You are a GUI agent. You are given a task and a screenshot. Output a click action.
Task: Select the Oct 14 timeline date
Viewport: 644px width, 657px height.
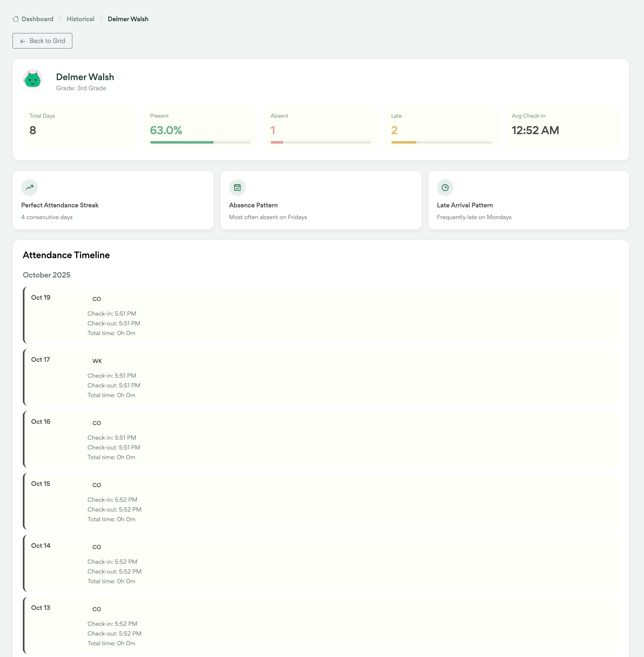click(41, 546)
